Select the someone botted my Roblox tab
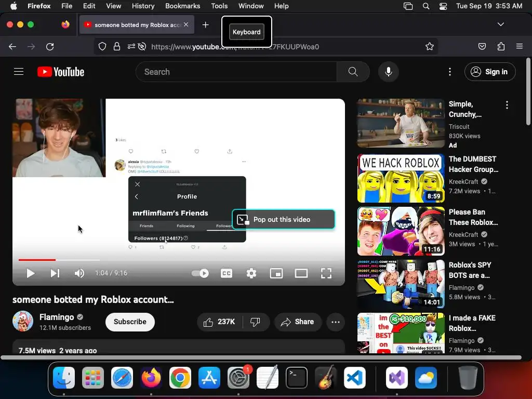The height and width of the screenshot is (399, 532). tap(137, 25)
